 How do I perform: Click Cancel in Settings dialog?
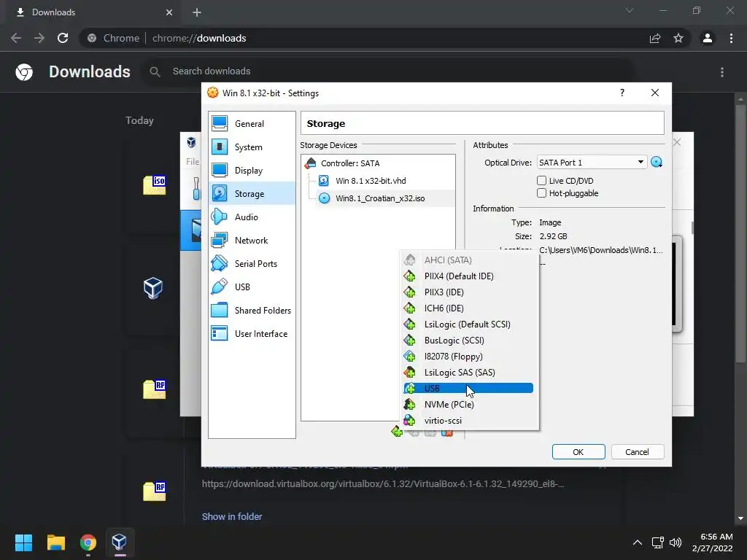[x=638, y=452]
